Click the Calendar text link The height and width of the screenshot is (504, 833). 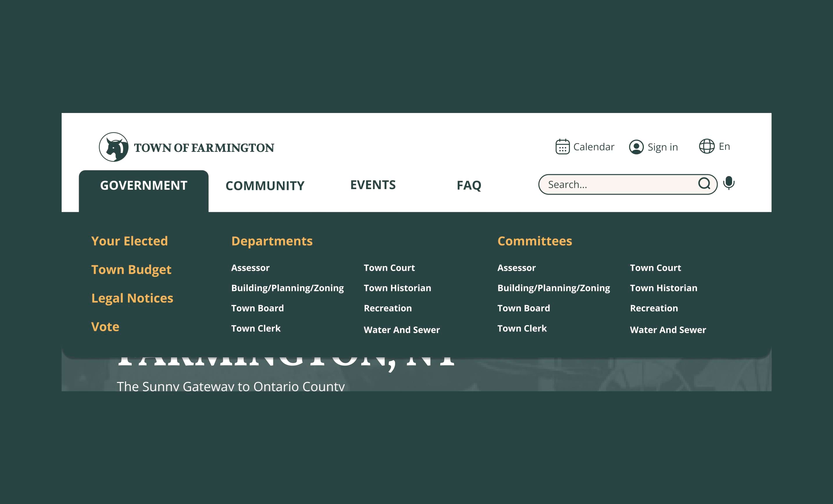(x=594, y=147)
